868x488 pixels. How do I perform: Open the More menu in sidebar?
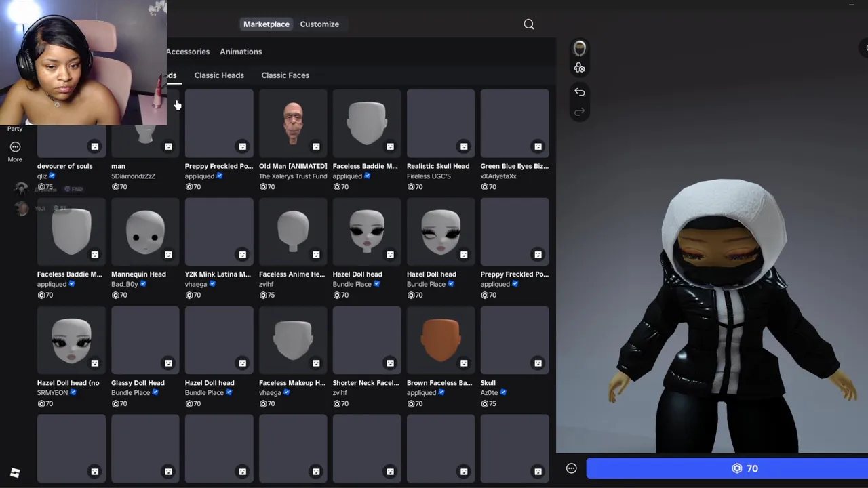pyautogui.click(x=15, y=152)
